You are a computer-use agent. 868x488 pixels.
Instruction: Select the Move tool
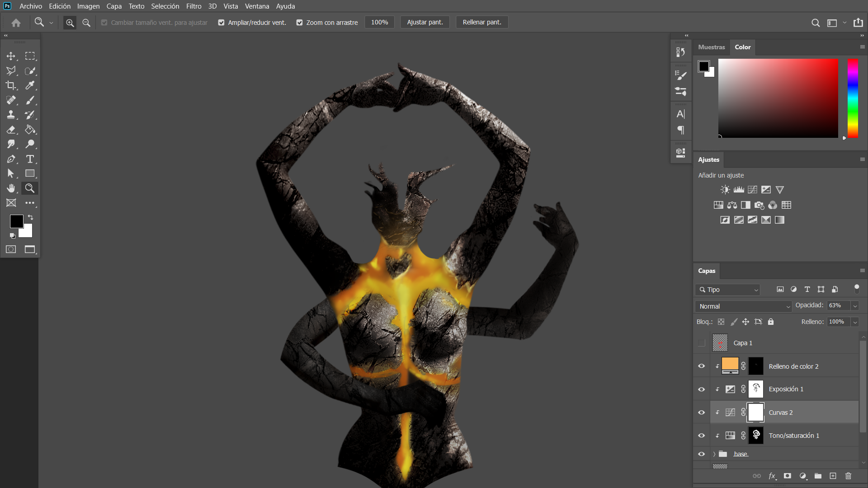click(11, 56)
